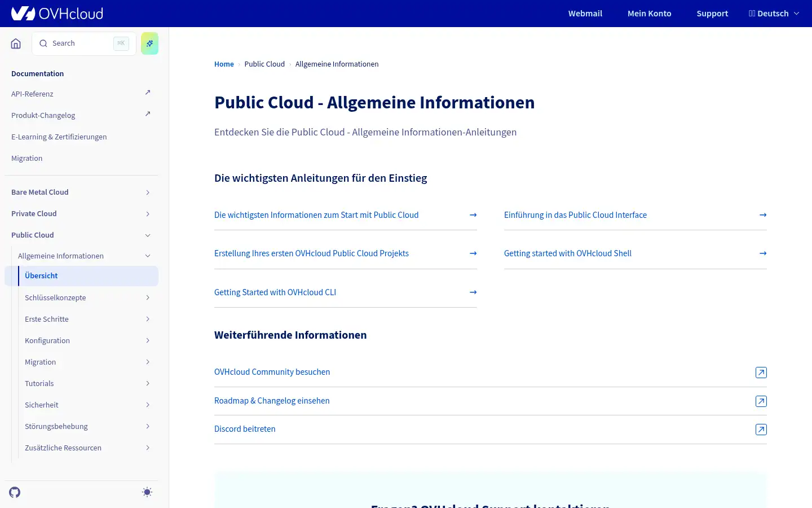Expand Konfiguration in sidebar

point(148,341)
